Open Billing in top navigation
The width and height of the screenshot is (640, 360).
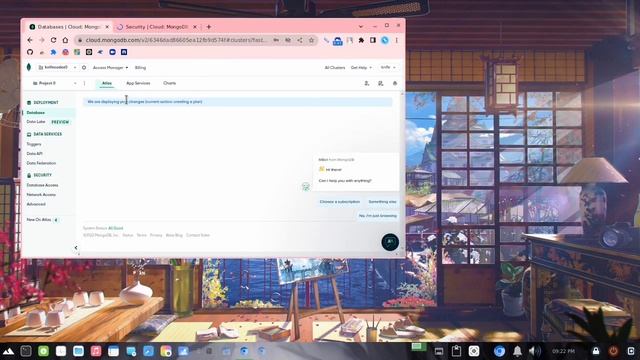tap(140, 68)
